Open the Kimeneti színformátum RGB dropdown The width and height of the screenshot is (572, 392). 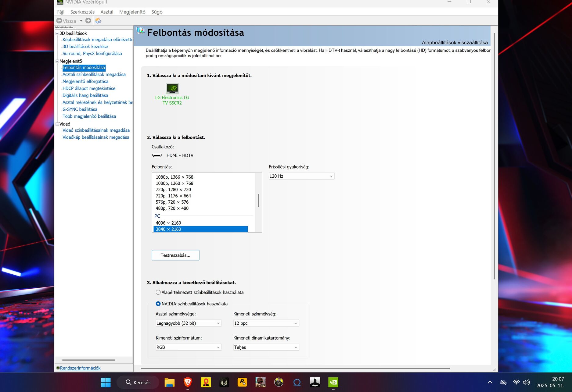pyautogui.click(x=188, y=347)
